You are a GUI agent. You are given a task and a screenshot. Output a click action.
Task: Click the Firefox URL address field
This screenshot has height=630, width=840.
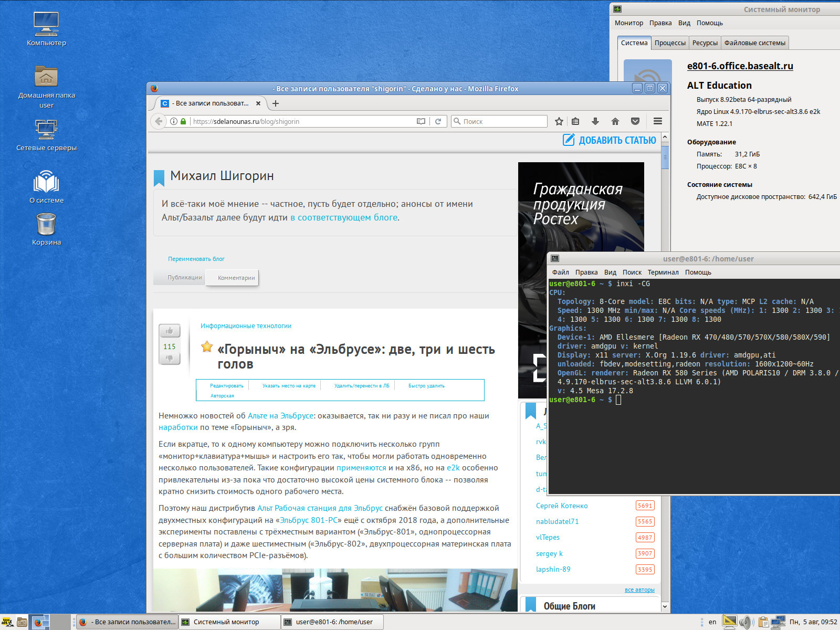(303, 121)
